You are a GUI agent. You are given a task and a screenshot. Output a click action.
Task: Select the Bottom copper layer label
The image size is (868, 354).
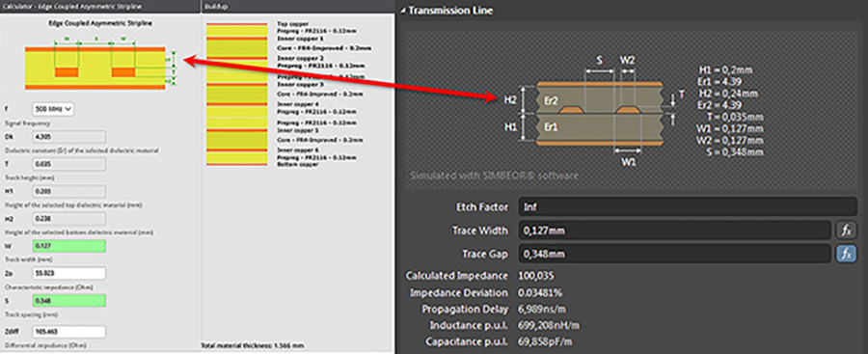point(297,165)
